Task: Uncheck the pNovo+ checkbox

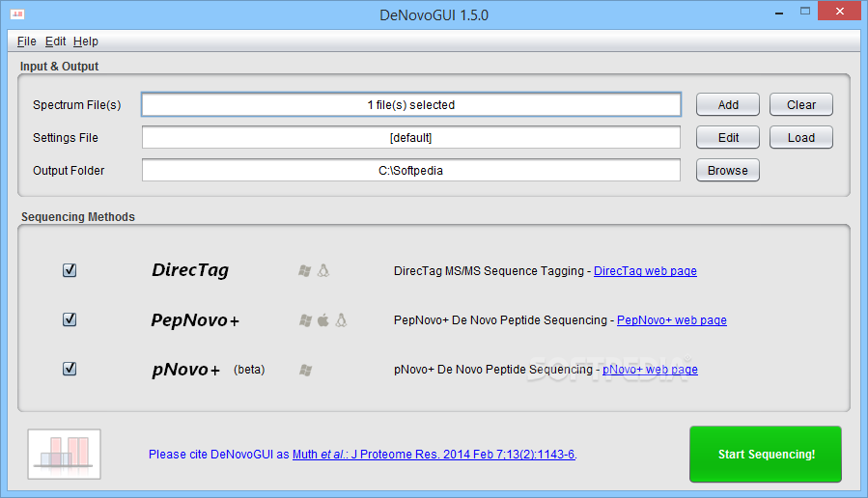Action: 70,369
